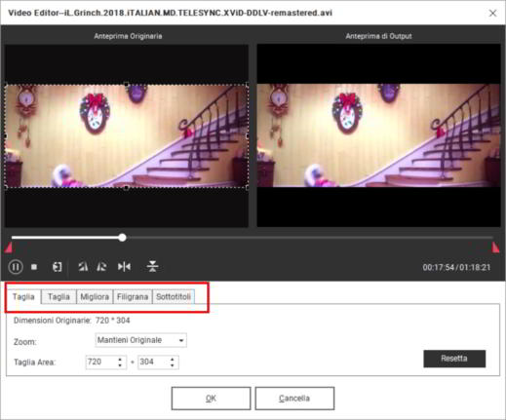Click the Anteprima di Output label
This screenshot has width=506, height=420.
[x=378, y=36]
